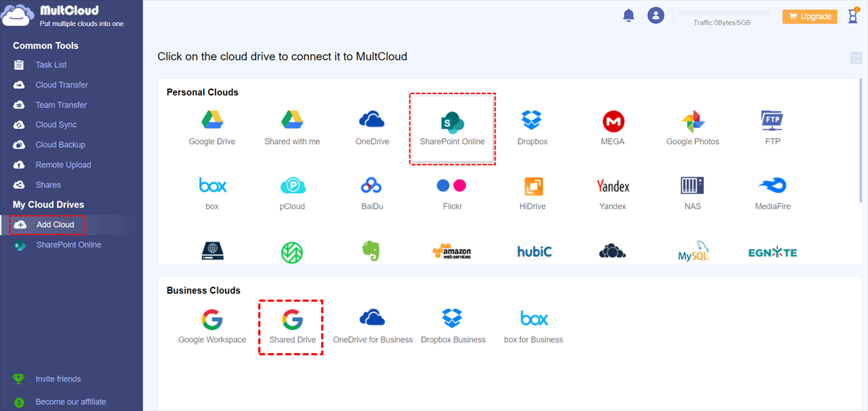Click the Upgrade button

click(809, 17)
